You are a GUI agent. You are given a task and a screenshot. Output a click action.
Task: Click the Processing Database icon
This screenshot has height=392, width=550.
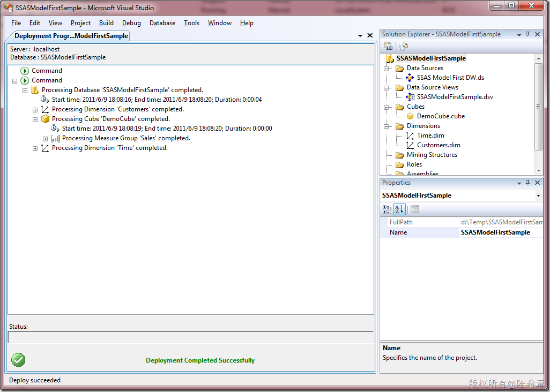[x=35, y=90]
